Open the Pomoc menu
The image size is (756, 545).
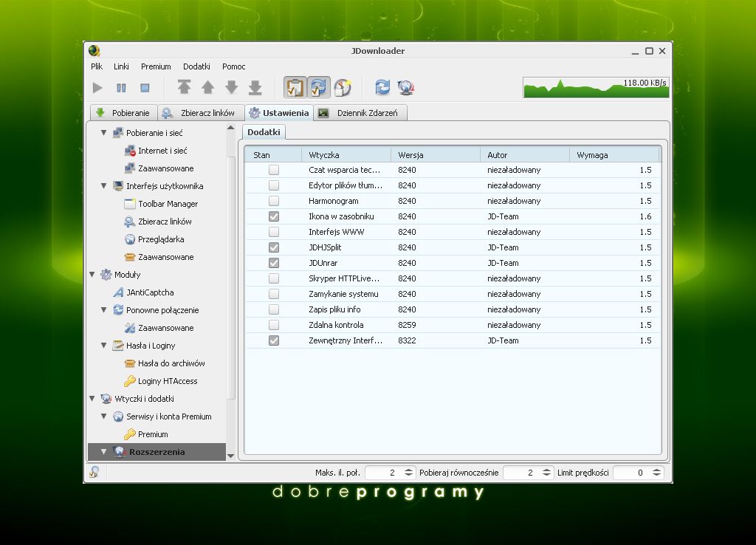coord(233,66)
